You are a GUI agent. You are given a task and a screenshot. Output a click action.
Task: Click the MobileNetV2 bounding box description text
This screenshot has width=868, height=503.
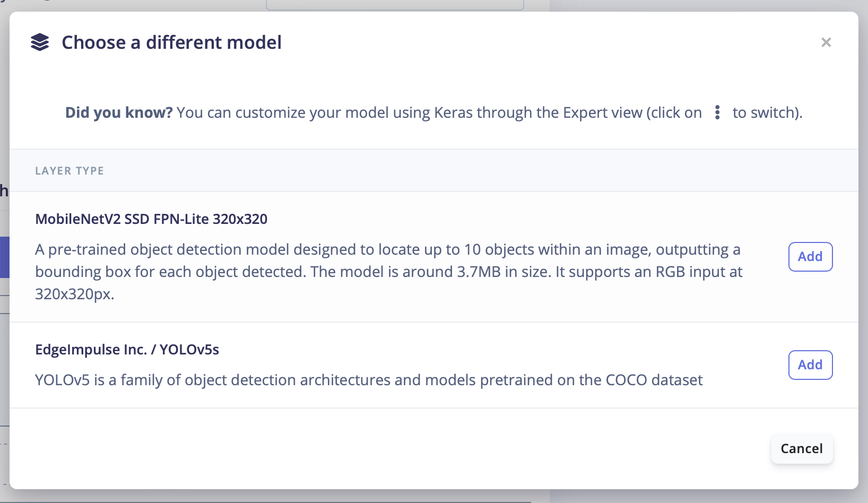389,272
